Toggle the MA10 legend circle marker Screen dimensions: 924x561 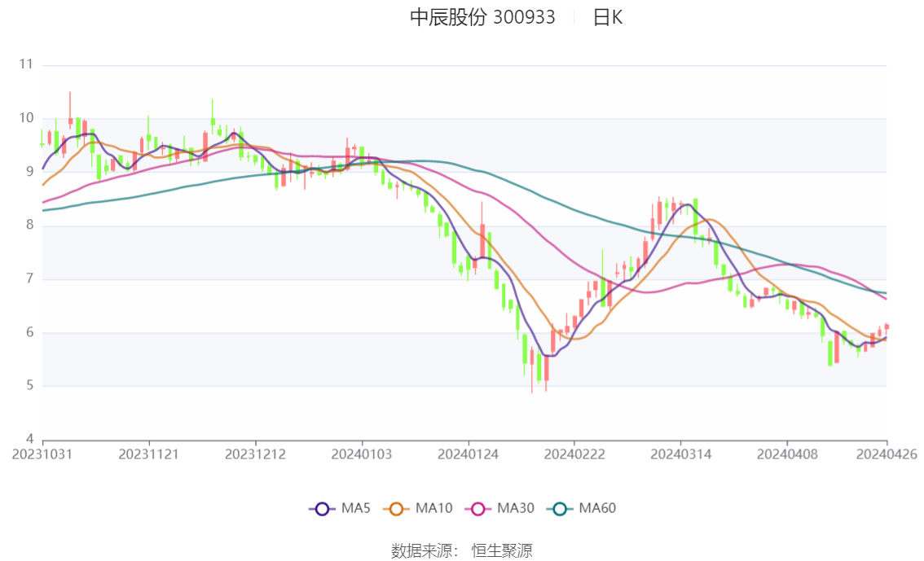point(396,509)
